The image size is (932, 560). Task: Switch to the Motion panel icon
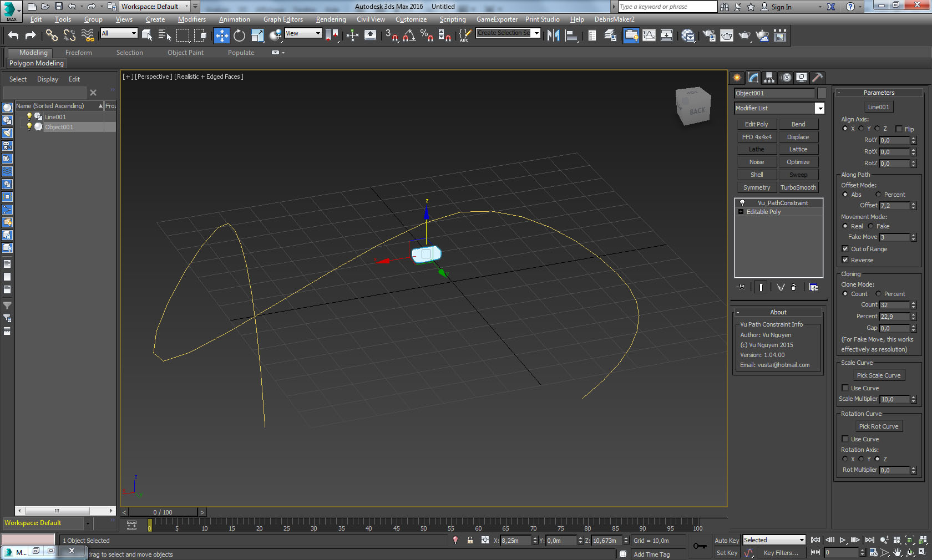[x=786, y=78]
